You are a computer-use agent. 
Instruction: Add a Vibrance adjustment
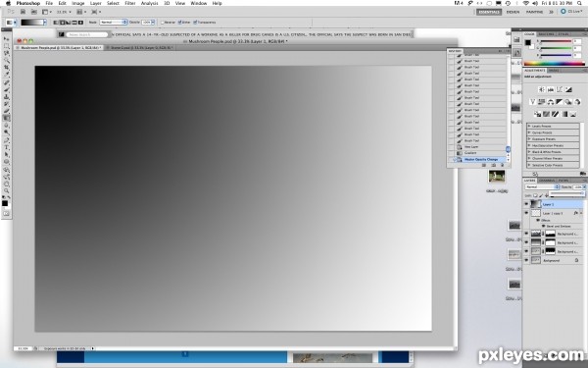point(532,102)
